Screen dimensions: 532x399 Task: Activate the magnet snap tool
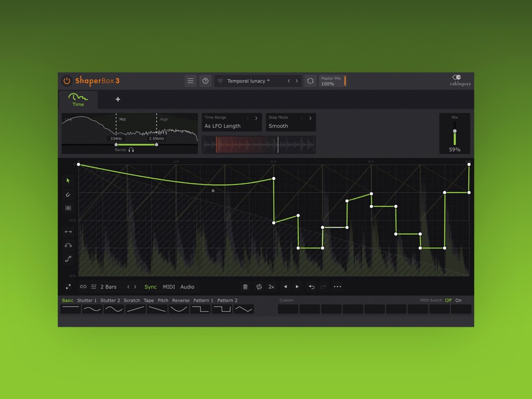click(68, 195)
